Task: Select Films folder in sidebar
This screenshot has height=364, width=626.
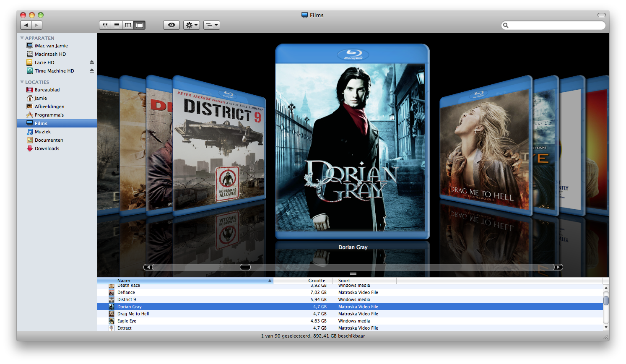Action: tap(57, 123)
